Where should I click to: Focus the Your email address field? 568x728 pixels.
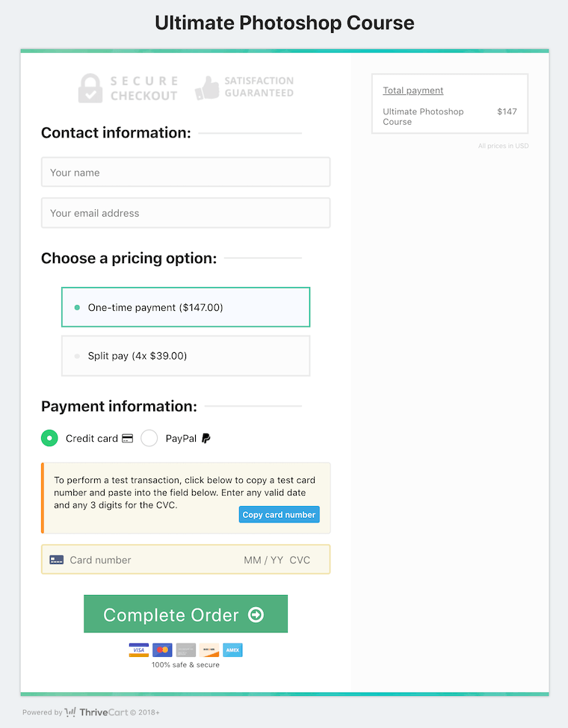tap(186, 213)
